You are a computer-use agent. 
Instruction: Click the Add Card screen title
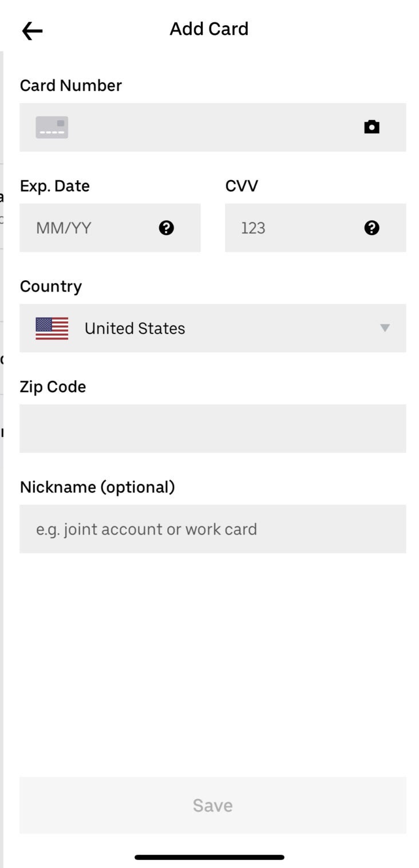(x=209, y=29)
